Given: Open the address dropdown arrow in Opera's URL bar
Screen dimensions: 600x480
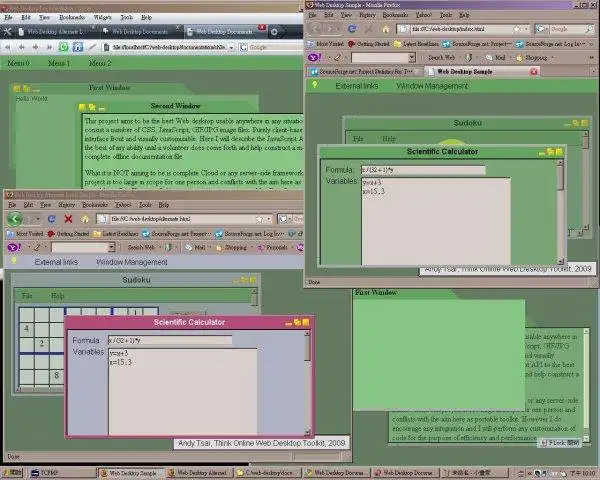Looking at the screenshot, I should [x=232, y=47].
